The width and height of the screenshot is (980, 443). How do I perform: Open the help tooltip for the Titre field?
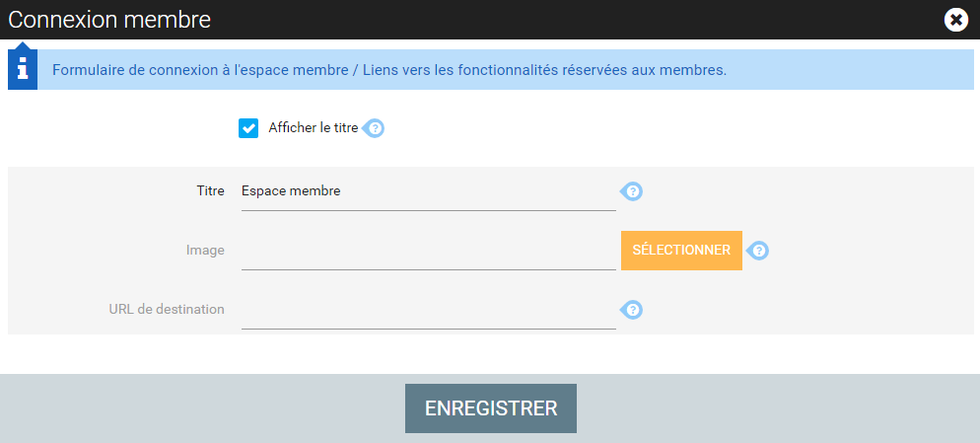[632, 190]
